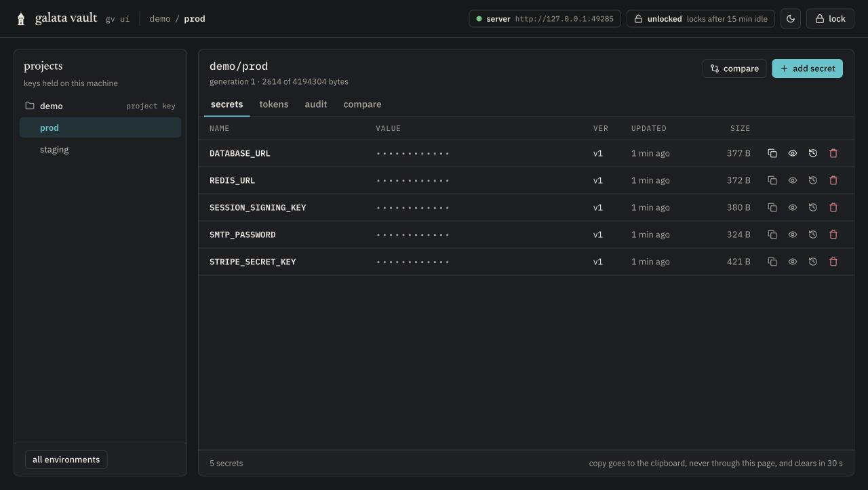Copy SESSION_SIGNING_KEY to clipboard
This screenshot has width=868, height=490.
point(772,207)
